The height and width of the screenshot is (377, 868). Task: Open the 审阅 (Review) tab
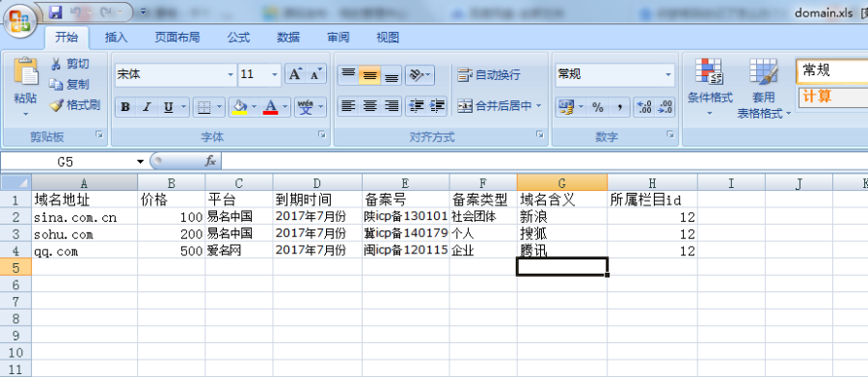[x=339, y=38]
